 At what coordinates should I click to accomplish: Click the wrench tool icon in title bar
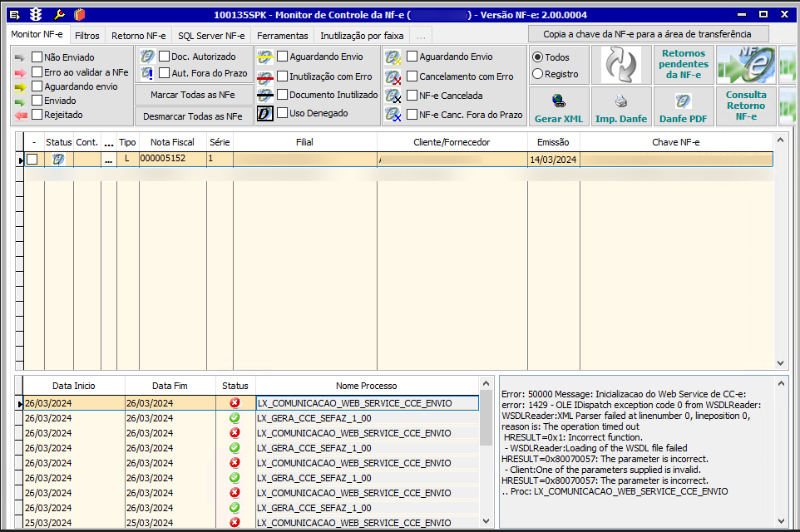tap(58, 14)
